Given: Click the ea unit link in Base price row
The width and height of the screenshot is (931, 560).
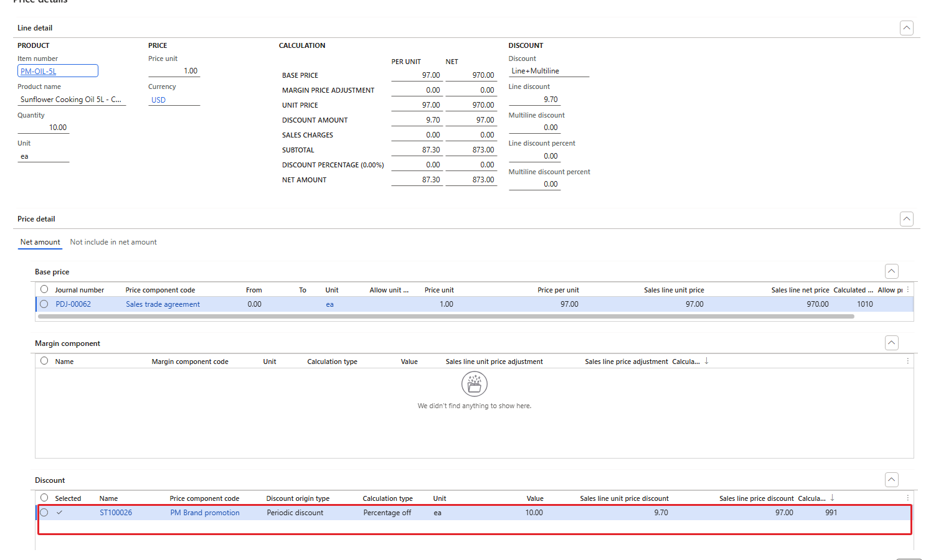Looking at the screenshot, I should point(330,304).
